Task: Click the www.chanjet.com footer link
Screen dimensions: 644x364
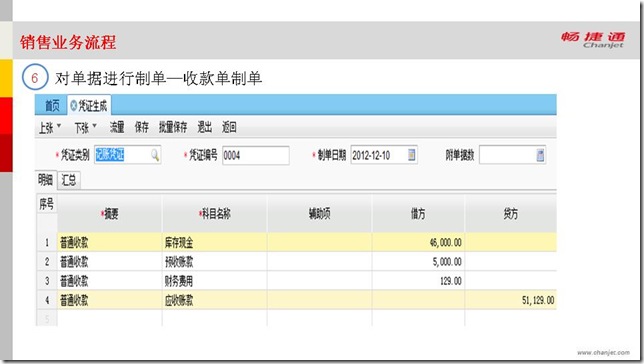Action: [x=603, y=352]
